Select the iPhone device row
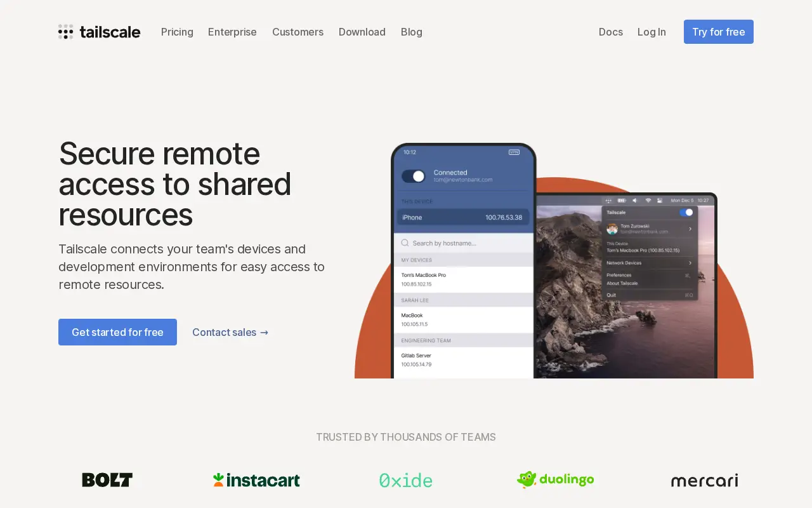The width and height of the screenshot is (812, 508). pyautogui.click(x=464, y=217)
